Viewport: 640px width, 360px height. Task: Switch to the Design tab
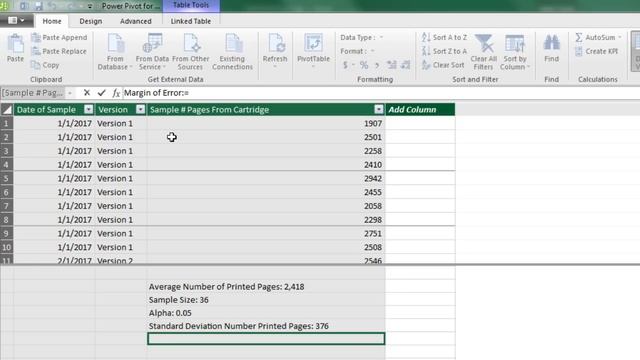click(91, 21)
